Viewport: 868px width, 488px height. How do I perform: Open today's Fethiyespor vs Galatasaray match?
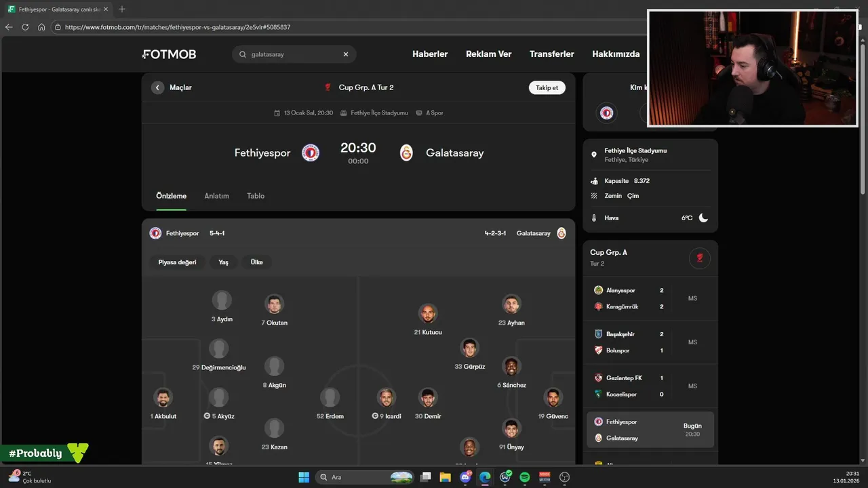(x=650, y=430)
